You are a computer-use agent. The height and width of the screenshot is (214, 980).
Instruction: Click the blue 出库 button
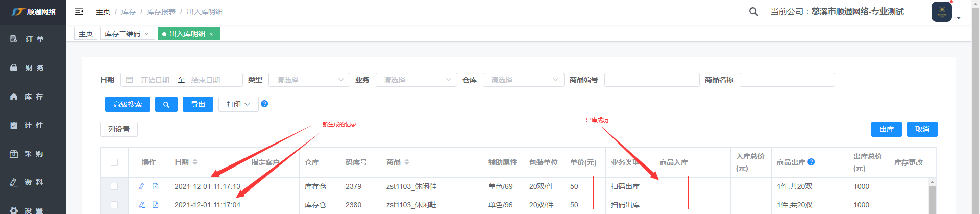click(x=886, y=129)
